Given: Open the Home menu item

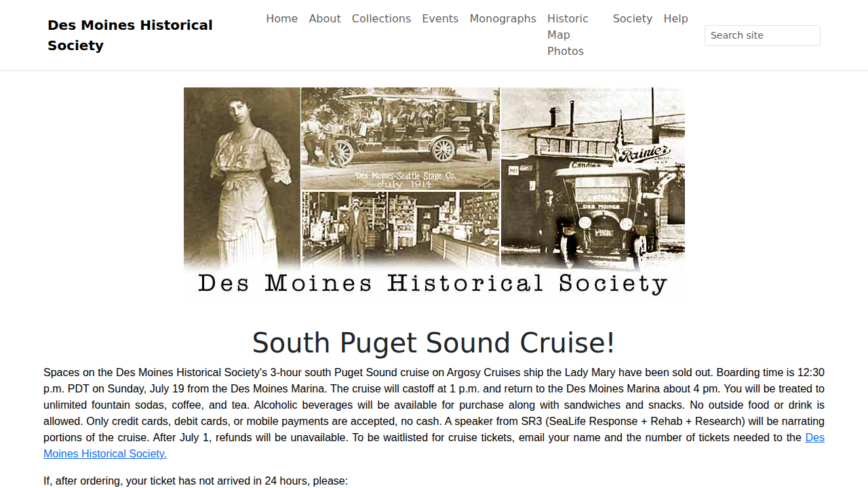Looking at the screenshot, I should pyautogui.click(x=281, y=18).
